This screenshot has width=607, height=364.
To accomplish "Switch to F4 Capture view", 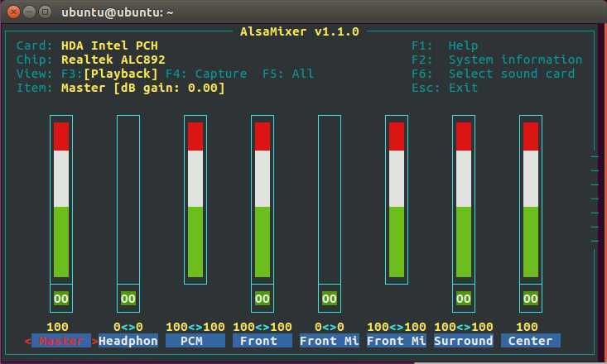I will 206,74.
